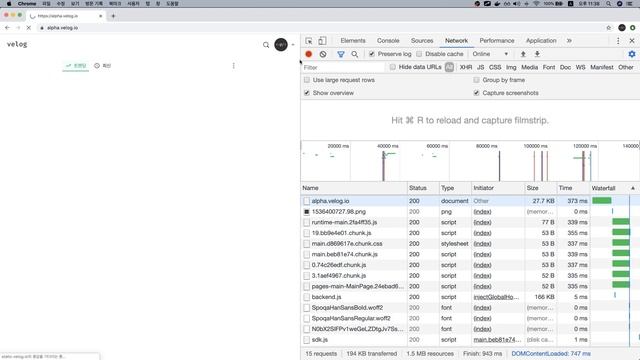This screenshot has width=640, height=360.
Task: Select the backend.js request row
Action: pyautogui.click(x=470, y=297)
